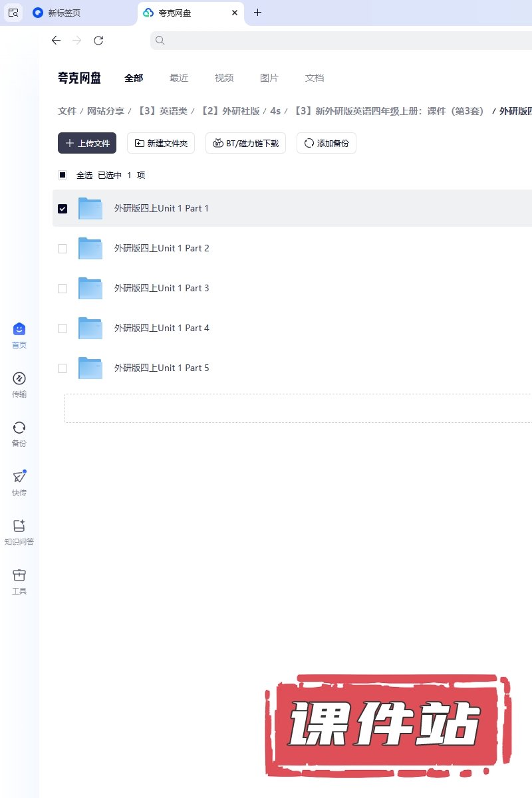532x798 pixels.
Task: Open a new browser tab with plus
Action: point(258,13)
